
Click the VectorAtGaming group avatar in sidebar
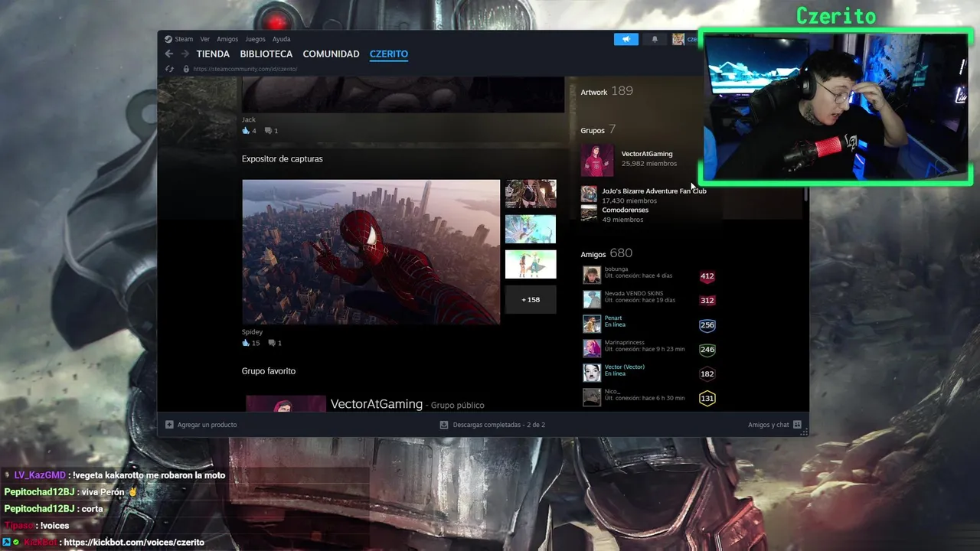596,160
